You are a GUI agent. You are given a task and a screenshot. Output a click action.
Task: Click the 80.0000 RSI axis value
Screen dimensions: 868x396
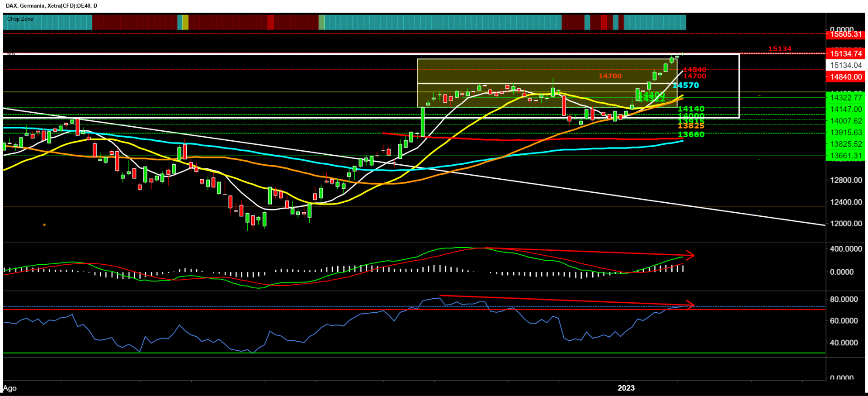844,300
